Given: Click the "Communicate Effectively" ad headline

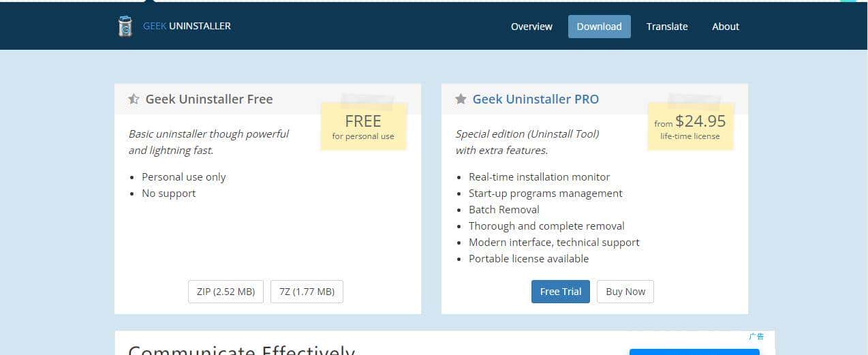Looking at the screenshot, I should click(242, 350).
